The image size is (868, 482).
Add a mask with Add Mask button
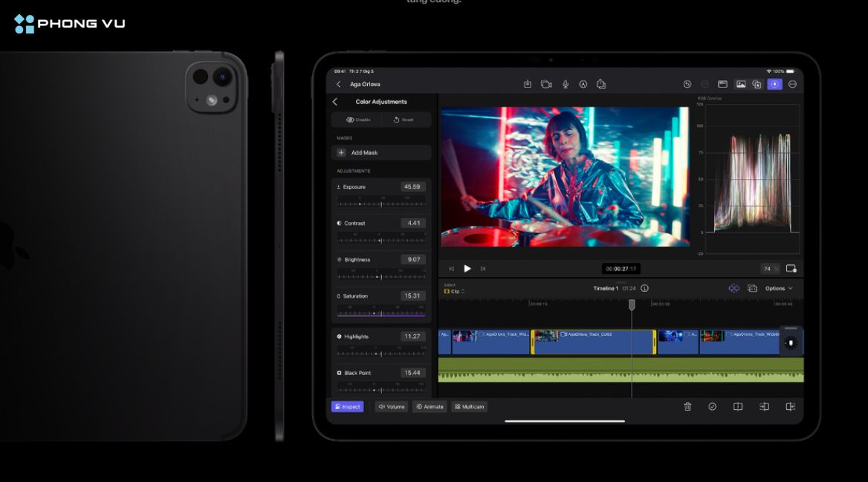[380, 153]
